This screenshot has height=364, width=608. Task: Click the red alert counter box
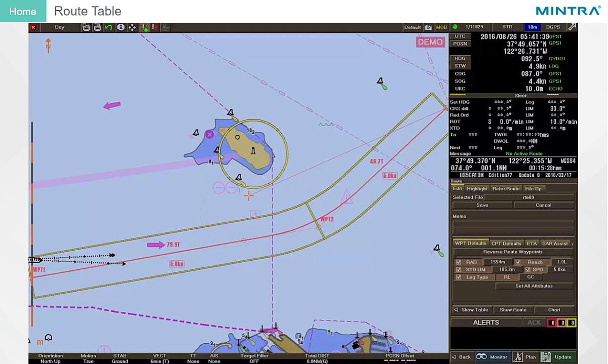point(552,322)
